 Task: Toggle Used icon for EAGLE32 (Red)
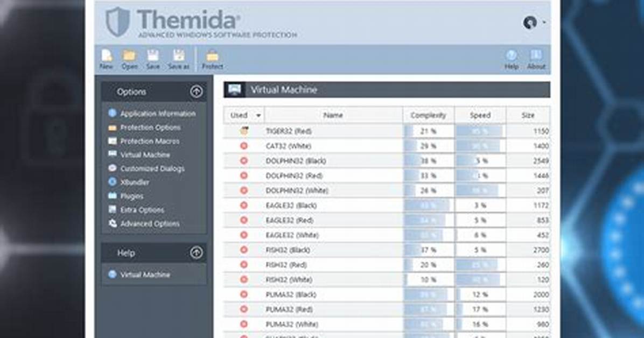click(x=244, y=220)
